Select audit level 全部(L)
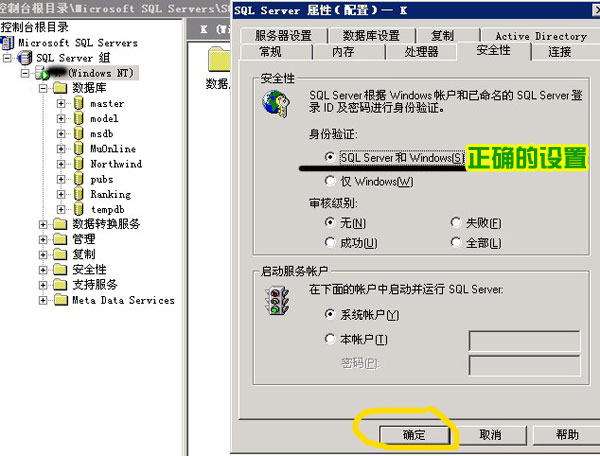 pos(455,242)
